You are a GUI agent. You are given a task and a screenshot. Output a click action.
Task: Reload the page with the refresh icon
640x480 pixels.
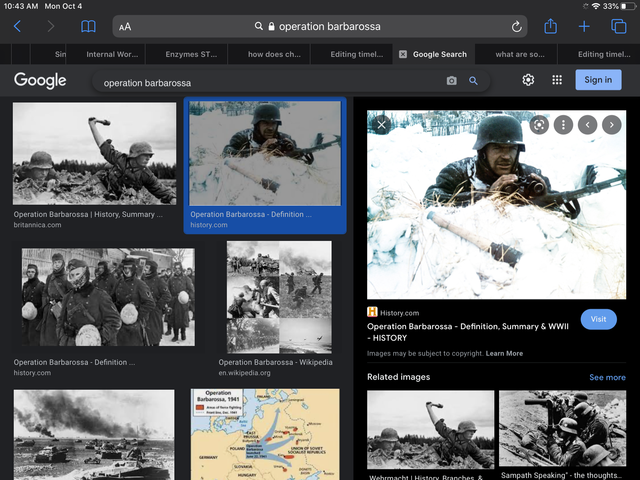[516, 27]
